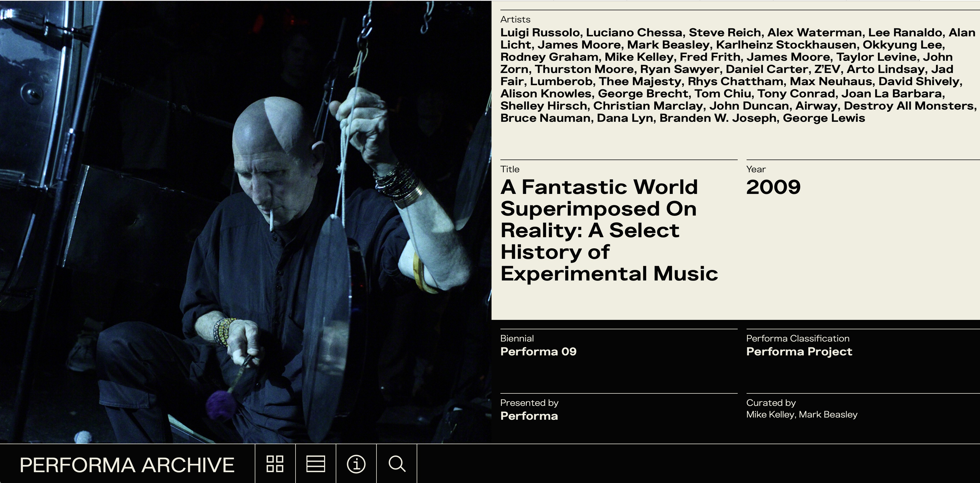Screen dimensions: 980x483
Task: Select artist Bruce Nauman
Action: pyautogui.click(x=545, y=118)
